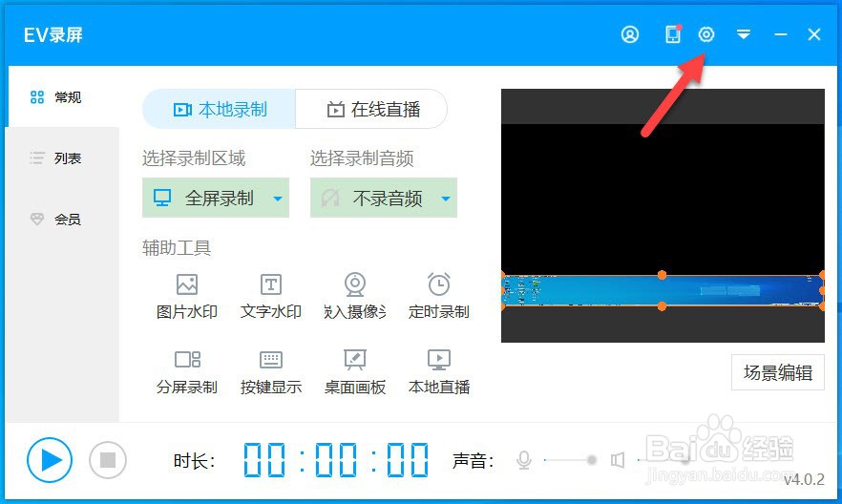This screenshot has height=504, width=842.
Task: Mute the speaker icon
Action: 618,460
